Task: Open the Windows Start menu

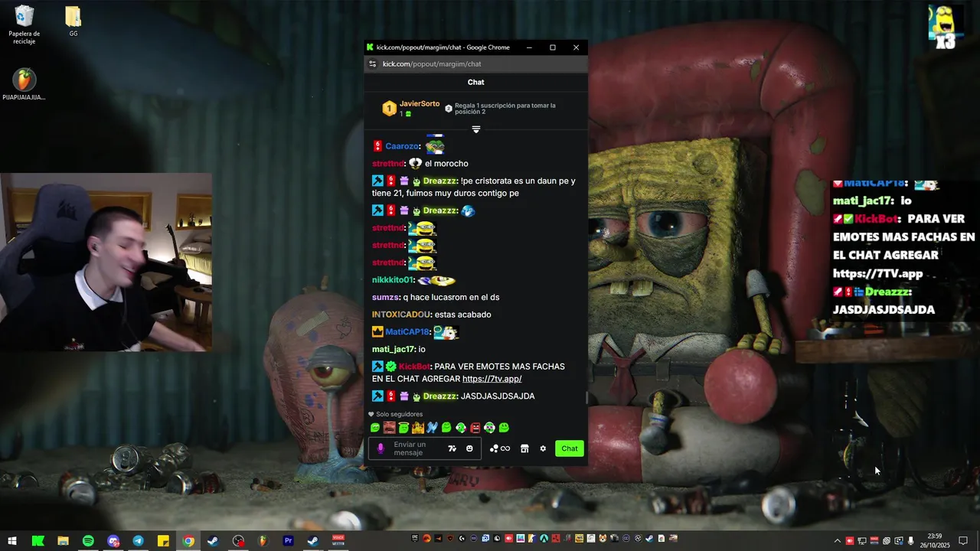Action: 12,541
